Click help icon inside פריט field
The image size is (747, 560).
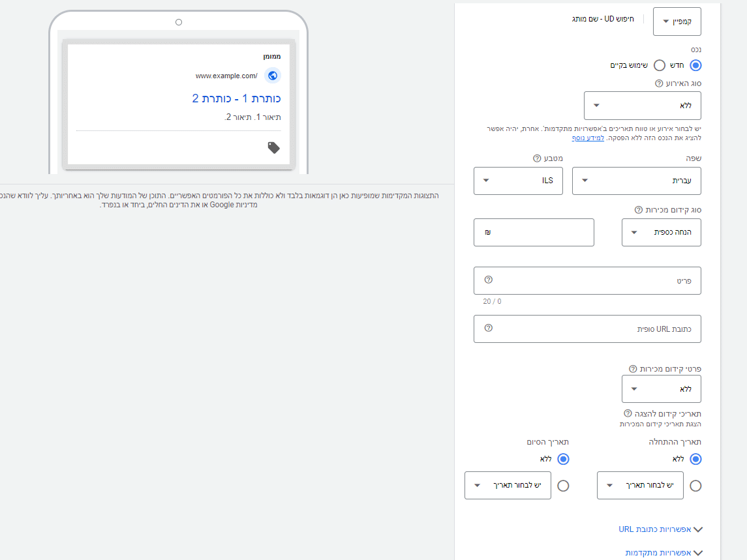[x=489, y=280]
